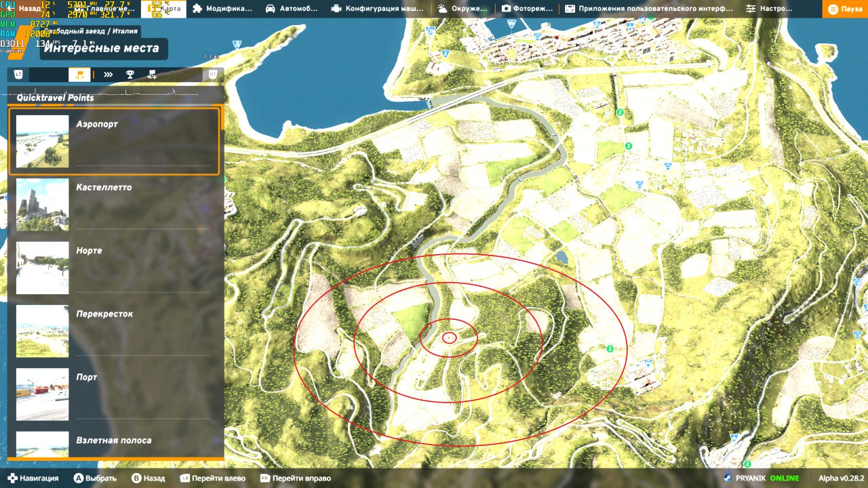Image resolution: width=868 pixels, height=488 pixels.
Task: Click the blue map marker on the western peninsula
Action: tap(236, 44)
